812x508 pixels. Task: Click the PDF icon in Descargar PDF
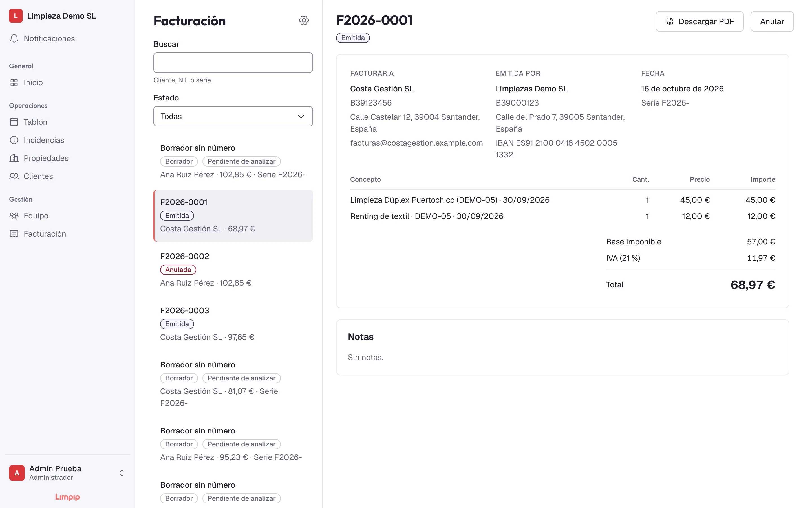(x=670, y=21)
